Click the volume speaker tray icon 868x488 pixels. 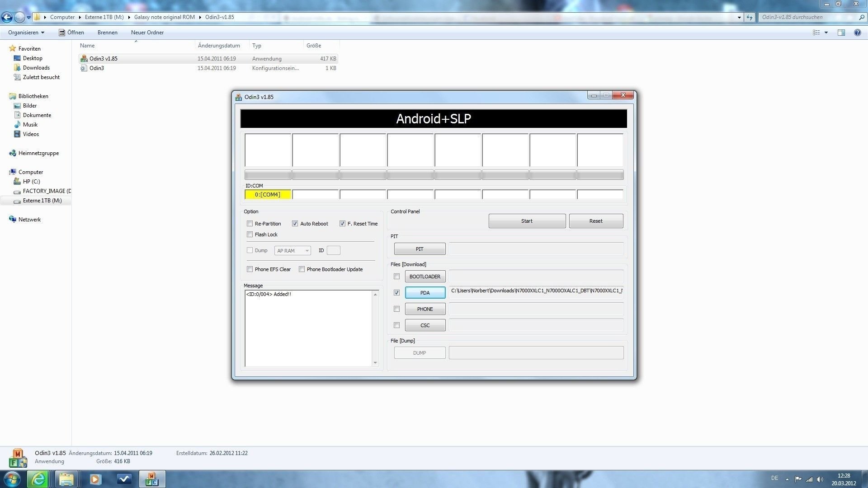[820, 479]
